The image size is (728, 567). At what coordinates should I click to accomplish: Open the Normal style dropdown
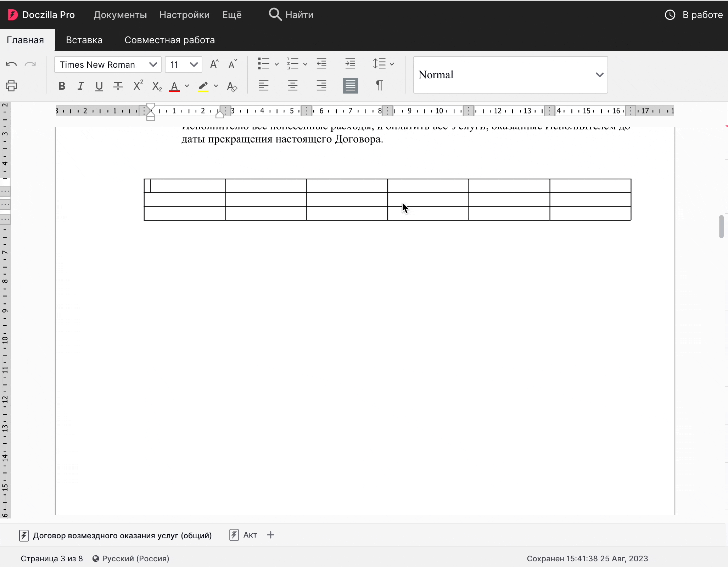point(510,75)
